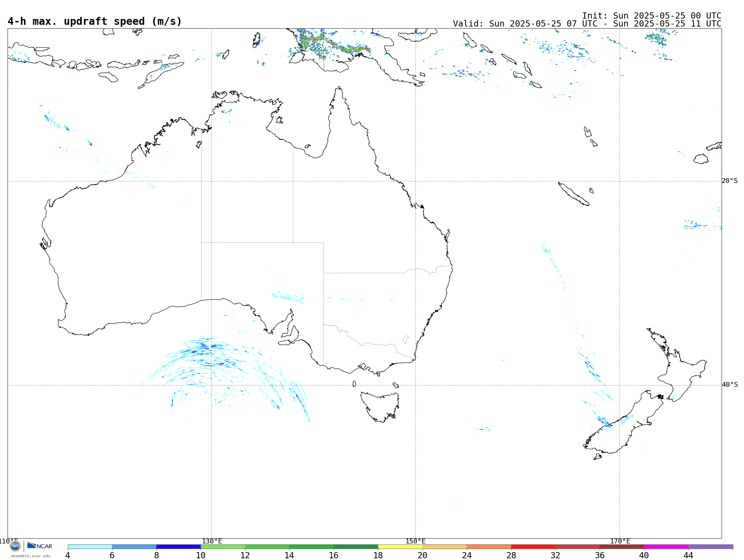Click the NSF logo icon

point(15,546)
